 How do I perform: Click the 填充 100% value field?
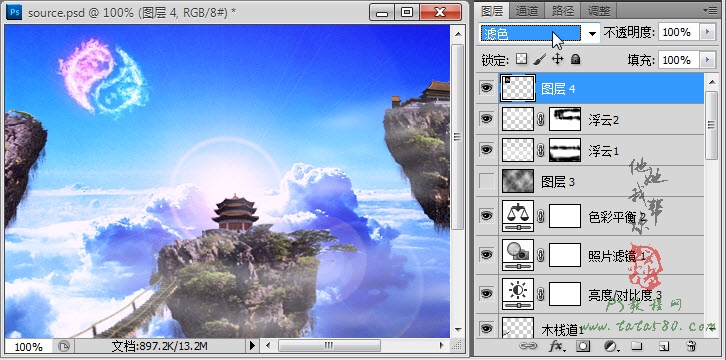(x=678, y=60)
